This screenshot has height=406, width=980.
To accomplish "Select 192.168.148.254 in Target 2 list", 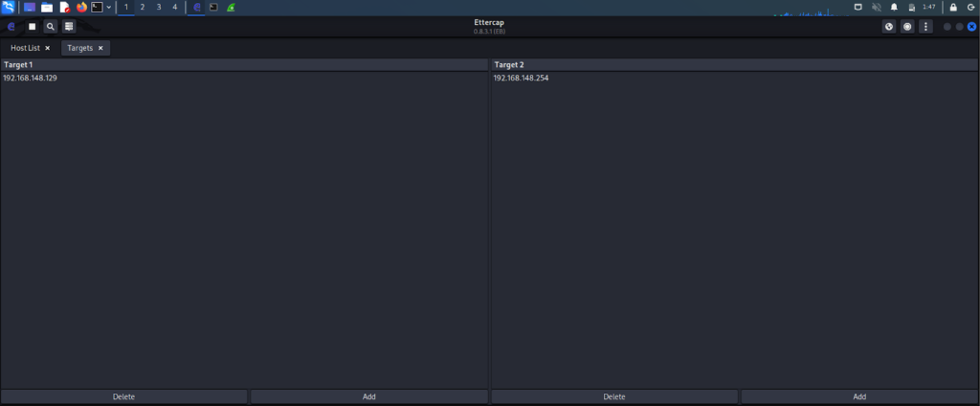I will 522,78.
